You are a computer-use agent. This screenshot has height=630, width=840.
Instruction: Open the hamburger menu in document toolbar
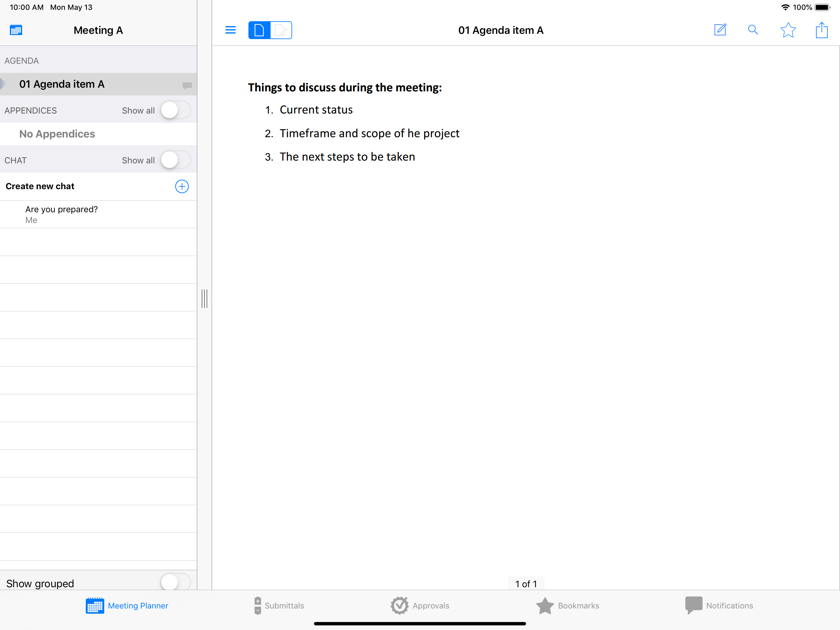tap(231, 30)
